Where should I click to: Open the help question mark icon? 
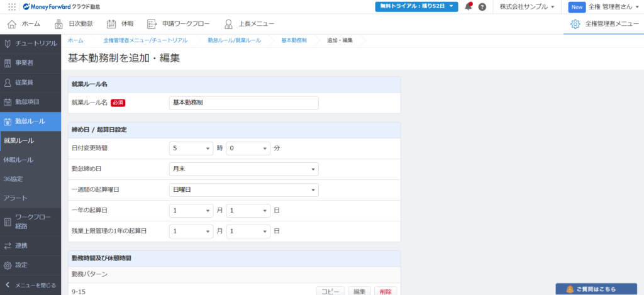tap(482, 7)
